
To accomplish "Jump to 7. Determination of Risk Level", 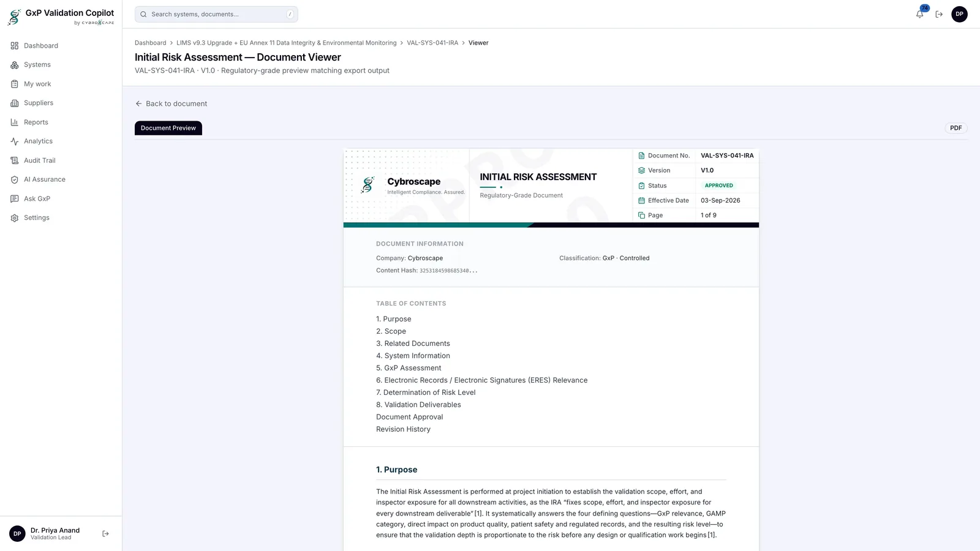I will tap(426, 392).
